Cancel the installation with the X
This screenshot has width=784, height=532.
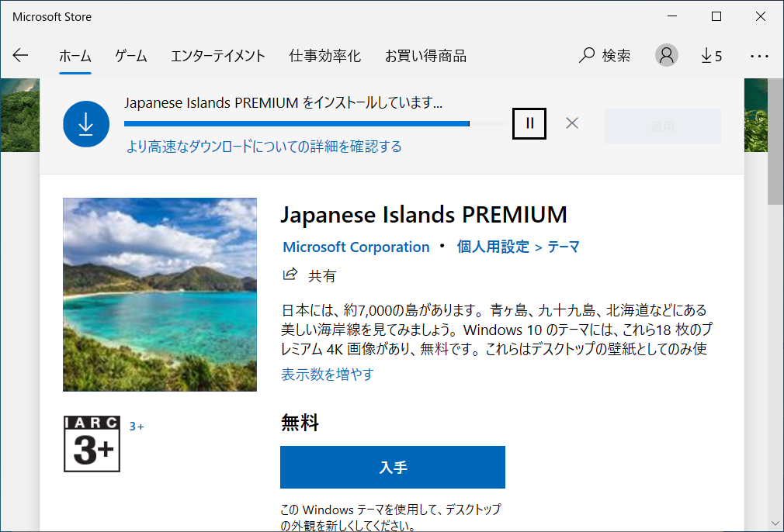(x=572, y=123)
